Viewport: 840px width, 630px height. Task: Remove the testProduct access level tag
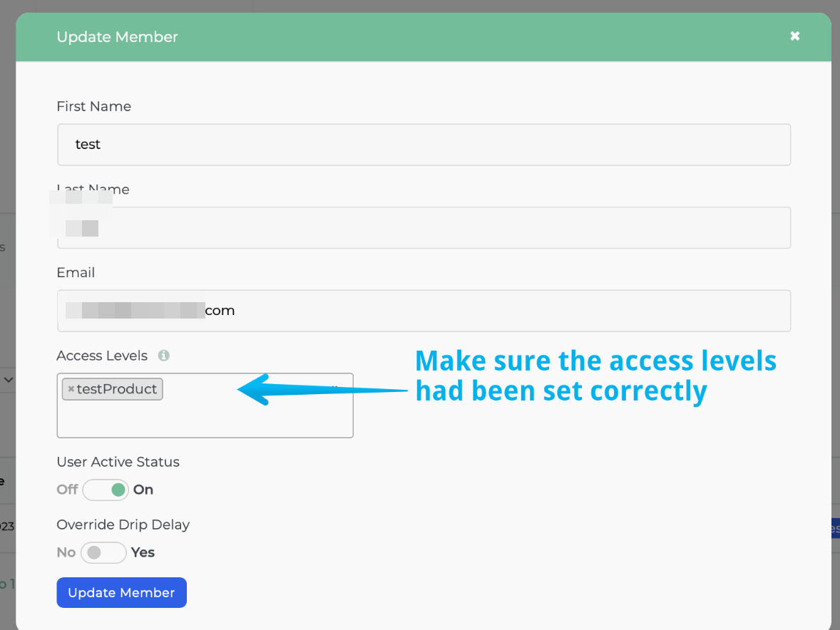71,389
